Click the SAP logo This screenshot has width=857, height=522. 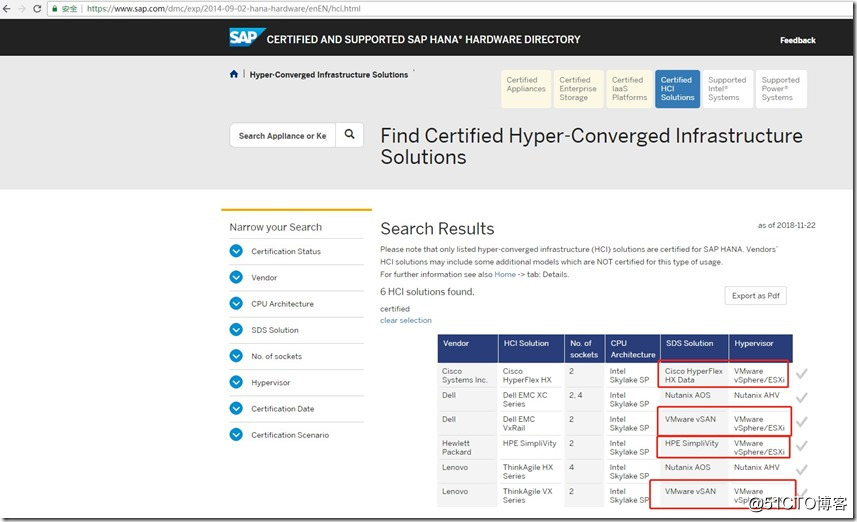coord(247,38)
